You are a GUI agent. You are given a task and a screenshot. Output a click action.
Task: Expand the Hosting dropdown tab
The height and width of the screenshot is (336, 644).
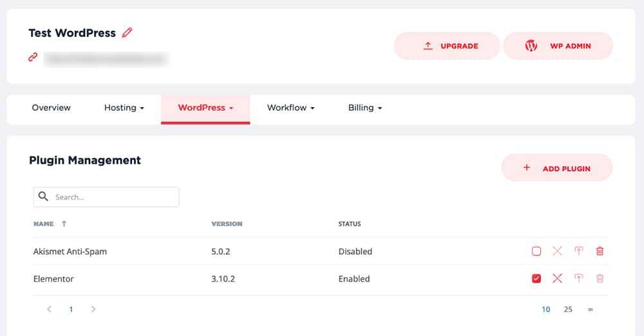[124, 108]
